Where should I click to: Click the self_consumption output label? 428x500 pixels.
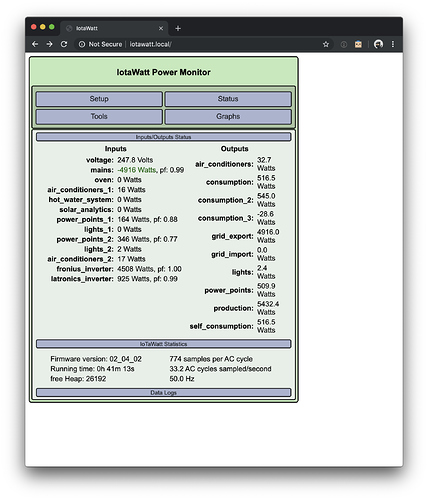tap(222, 326)
